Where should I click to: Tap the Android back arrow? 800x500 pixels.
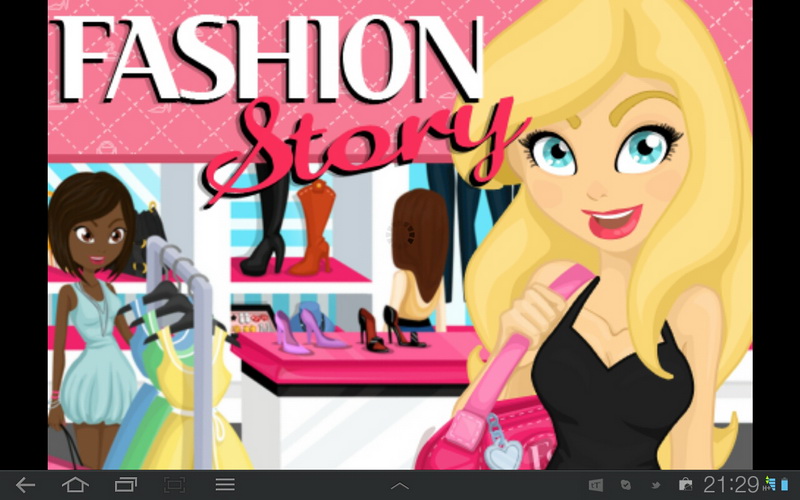(25, 485)
